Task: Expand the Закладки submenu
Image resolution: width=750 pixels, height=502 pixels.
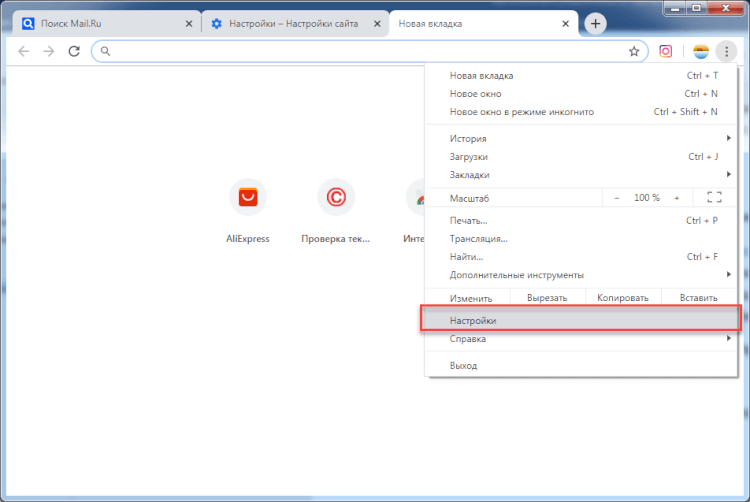Action: point(581,175)
